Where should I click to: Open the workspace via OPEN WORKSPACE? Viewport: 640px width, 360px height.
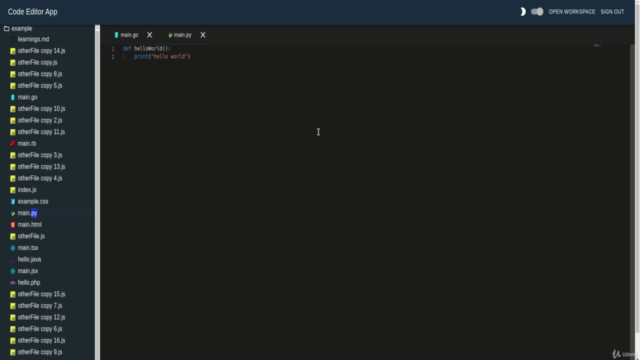click(571, 12)
